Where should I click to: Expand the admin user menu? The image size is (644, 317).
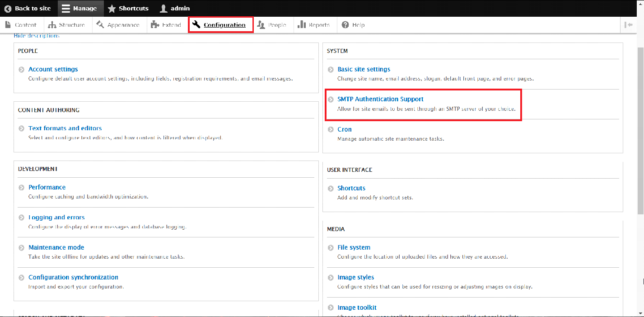(175, 8)
